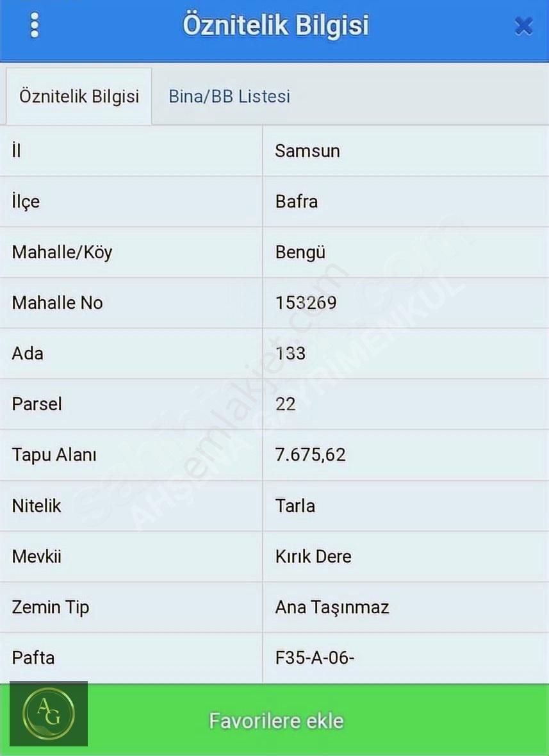Click the Pafta value F35-A-06-
The image size is (549, 756).
tap(315, 657)
